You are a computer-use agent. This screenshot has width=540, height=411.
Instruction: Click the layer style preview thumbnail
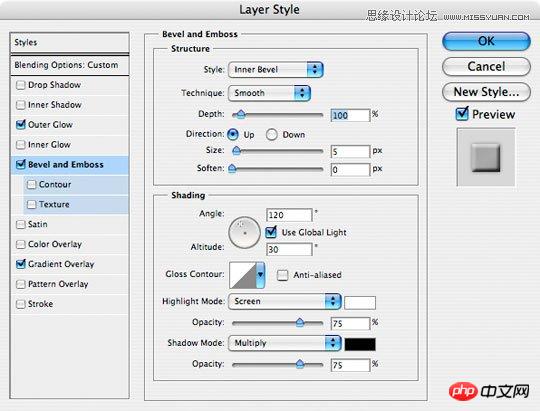click(486, 157)
